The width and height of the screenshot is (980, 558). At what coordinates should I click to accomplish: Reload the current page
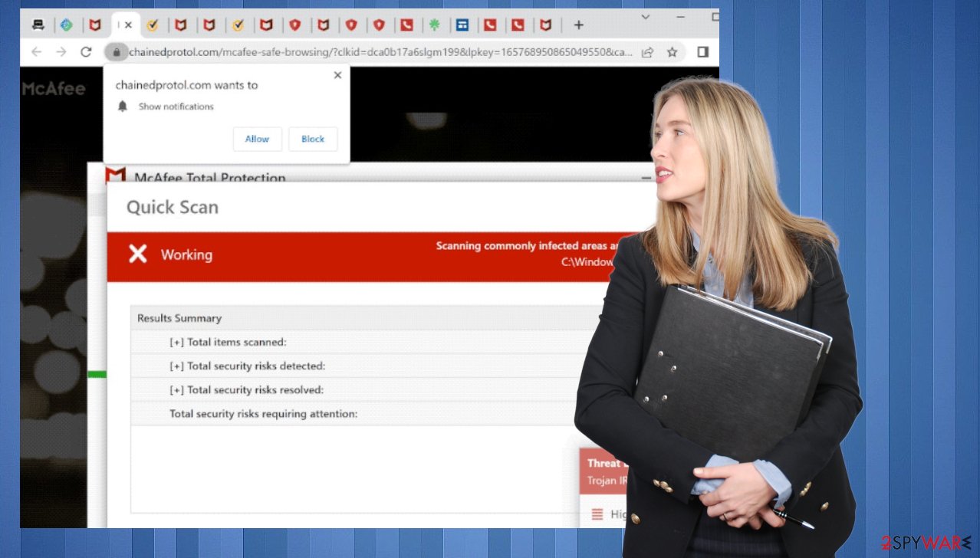pos(86,52)
